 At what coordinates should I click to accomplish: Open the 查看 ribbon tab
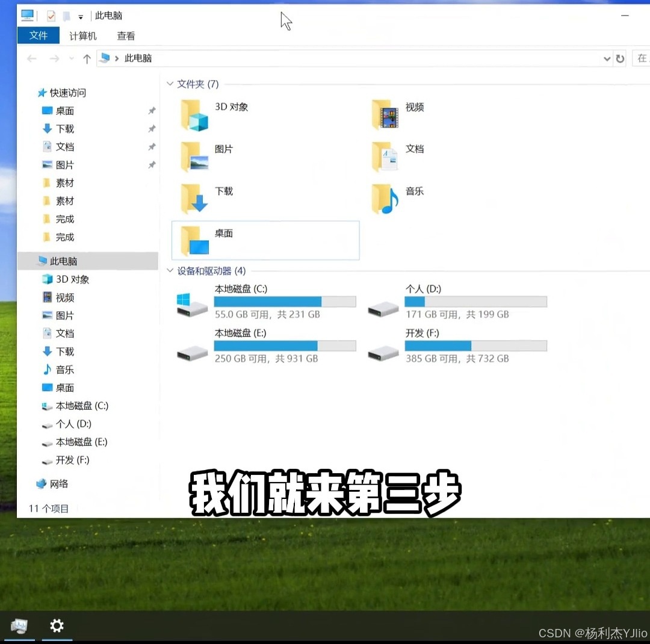[126, 36]
